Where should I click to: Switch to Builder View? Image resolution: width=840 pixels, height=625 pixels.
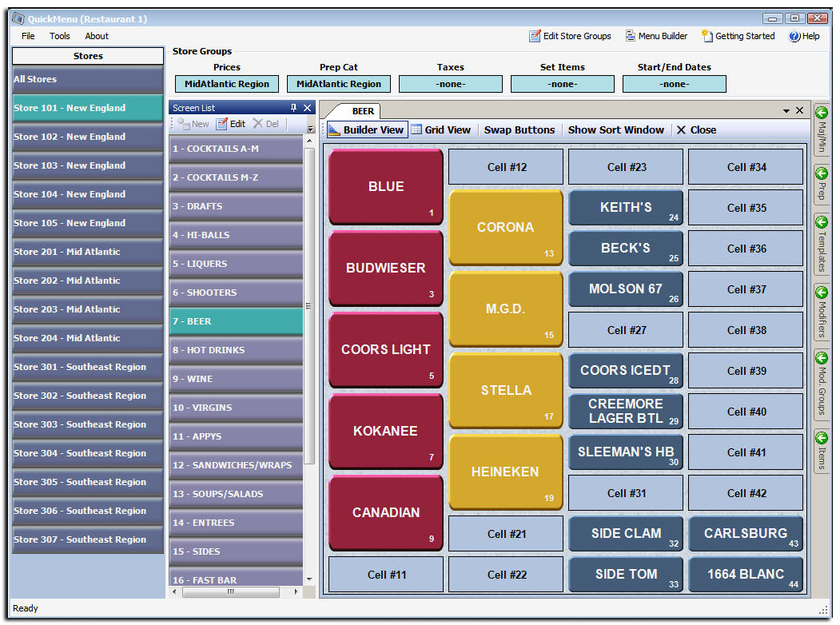click(366, 129)
